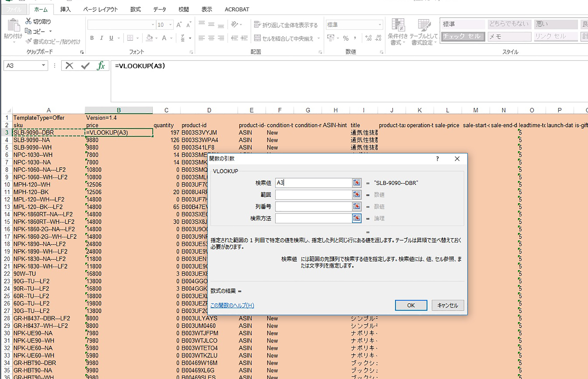Increase font size with large A icon

pos(179,25)
